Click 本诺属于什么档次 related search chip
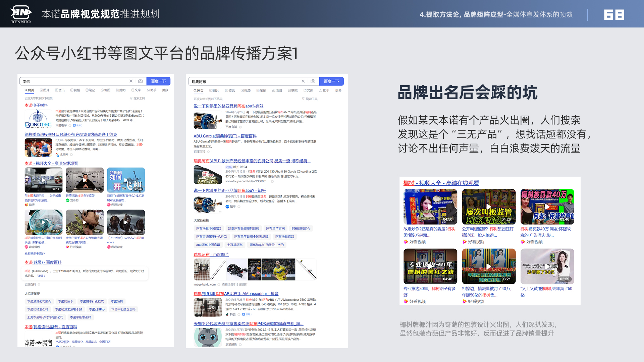The image size is (644, 362). (92, 302)
